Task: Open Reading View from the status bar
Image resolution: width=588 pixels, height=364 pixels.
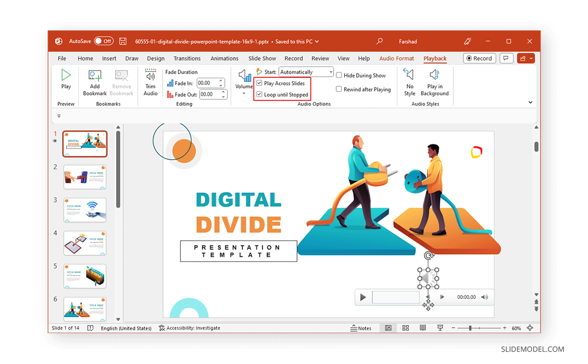Action: coord(422,328)
